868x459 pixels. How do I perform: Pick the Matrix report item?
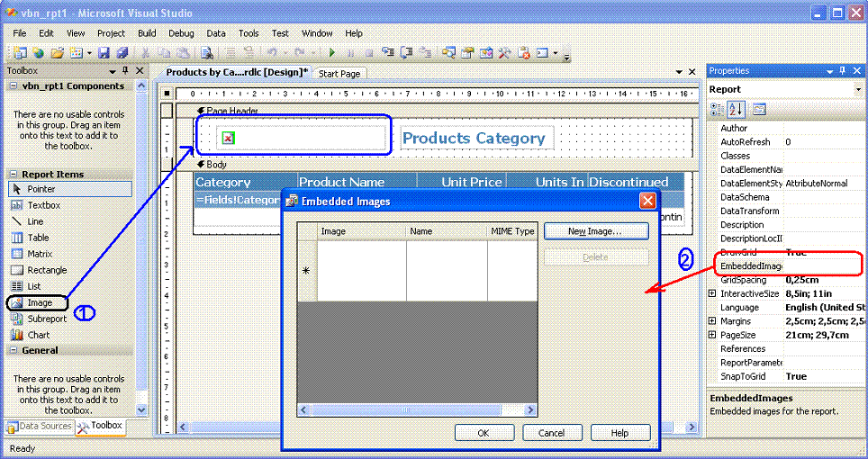(40, 254)
